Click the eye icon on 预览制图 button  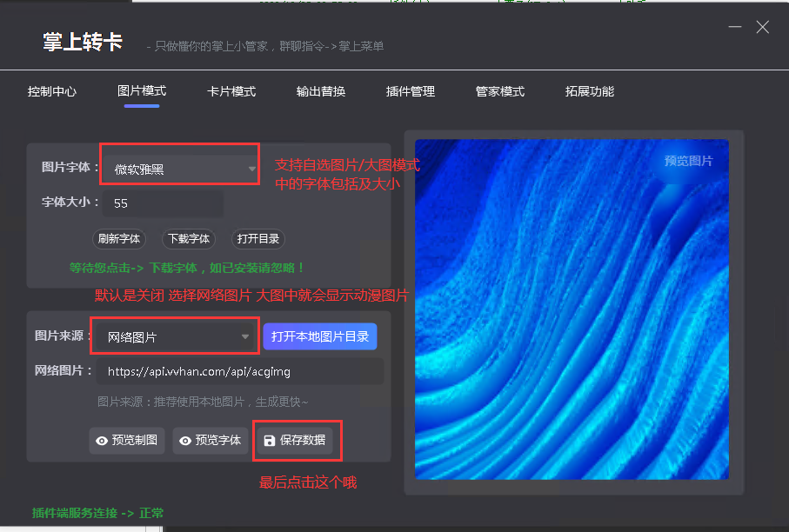point(102,441)
